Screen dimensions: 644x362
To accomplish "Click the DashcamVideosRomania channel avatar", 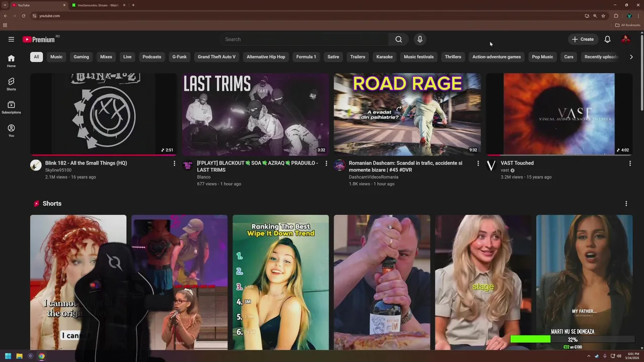I will tap(340, 165).
